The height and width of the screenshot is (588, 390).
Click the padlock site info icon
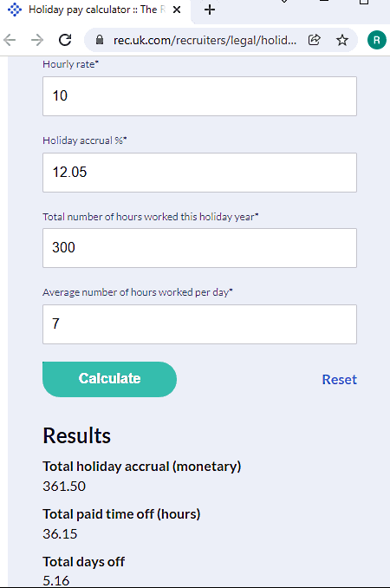tap(100, 40)
